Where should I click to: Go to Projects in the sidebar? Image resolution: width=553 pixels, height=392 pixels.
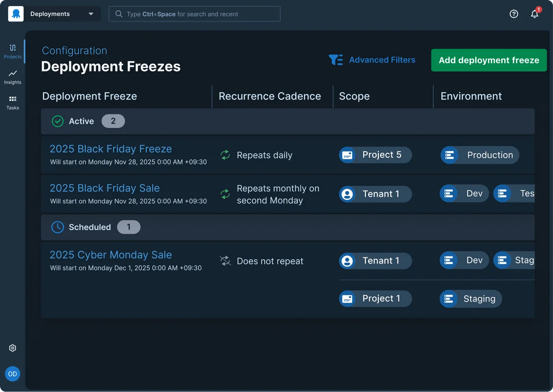click(x=12, y=51)
